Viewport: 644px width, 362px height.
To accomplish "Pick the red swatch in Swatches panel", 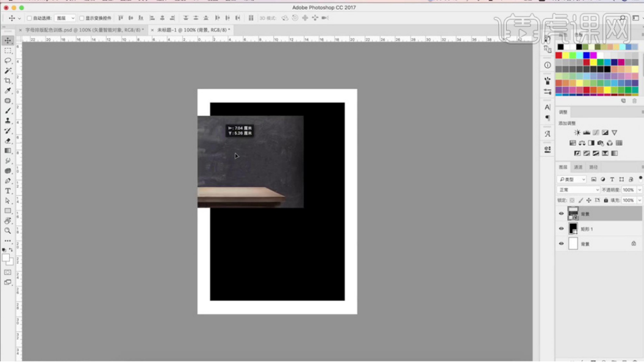I will pos(559,55).
